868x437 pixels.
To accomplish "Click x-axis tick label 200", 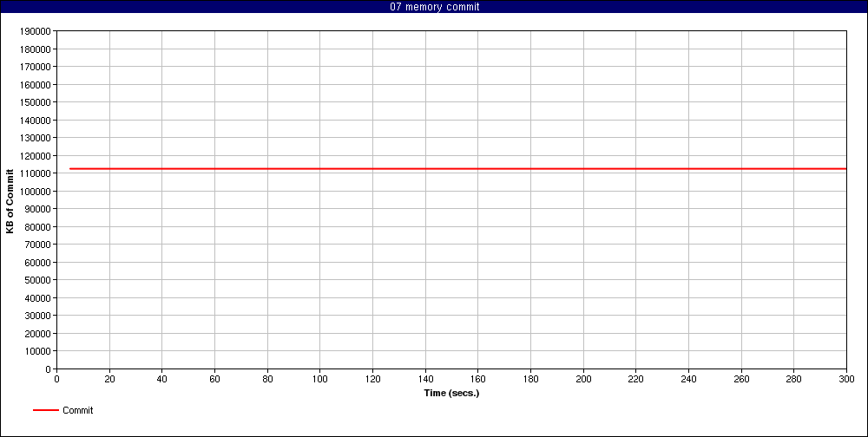I will [x=583, y=379].
